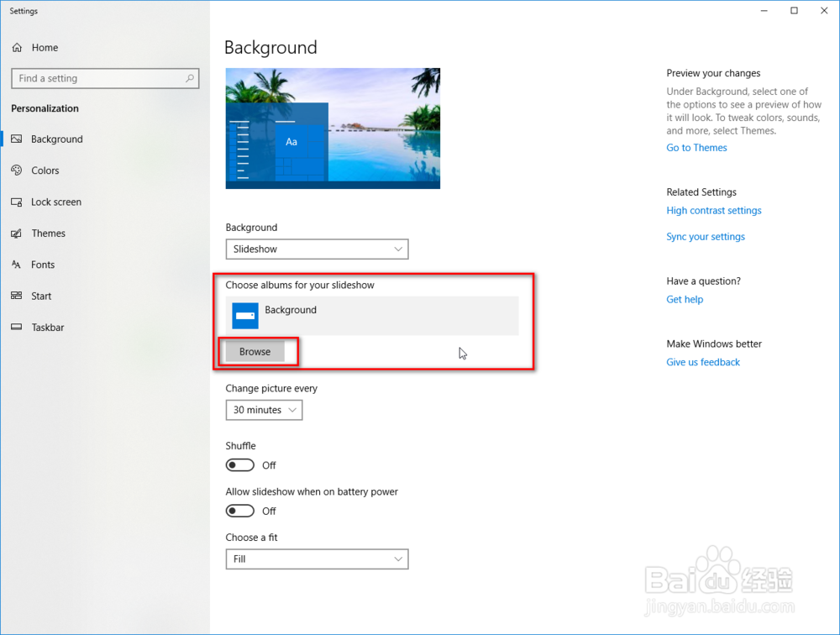This screenshot has width=840, height=635.
Task: Click the Themes brush icon
Action: pos(17,234)
